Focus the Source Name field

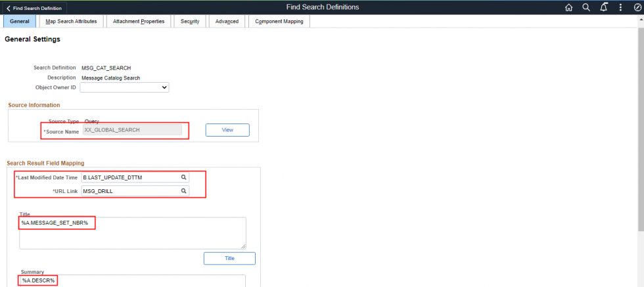[x=132, y=130]
